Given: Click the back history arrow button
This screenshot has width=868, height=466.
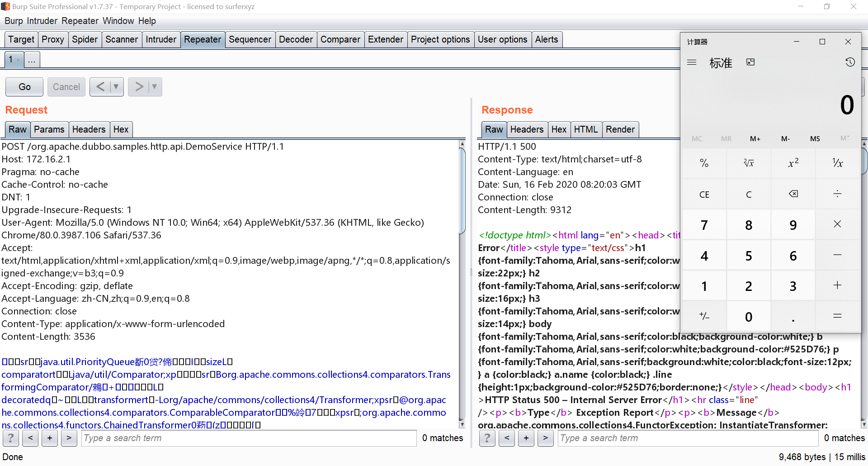Looking at the screenshot, I should coord(100,86).
